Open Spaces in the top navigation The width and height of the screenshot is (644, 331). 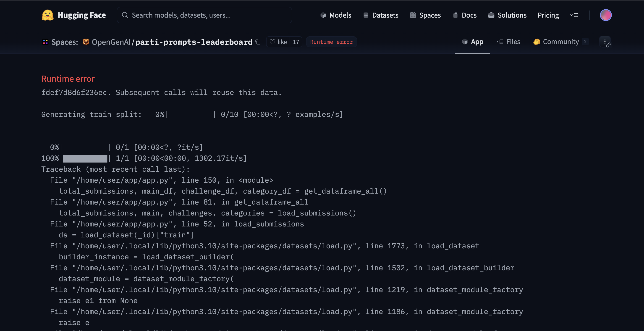pos(425,15)
